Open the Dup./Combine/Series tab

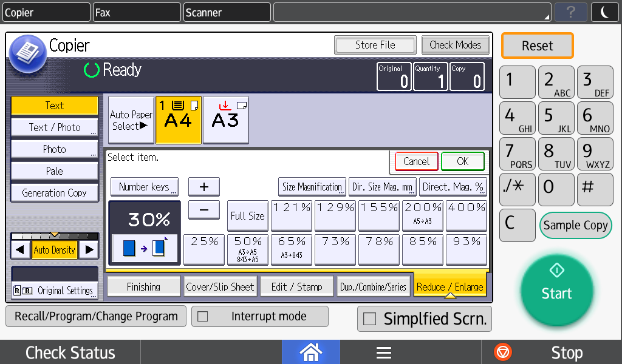(x=373, y=287)
